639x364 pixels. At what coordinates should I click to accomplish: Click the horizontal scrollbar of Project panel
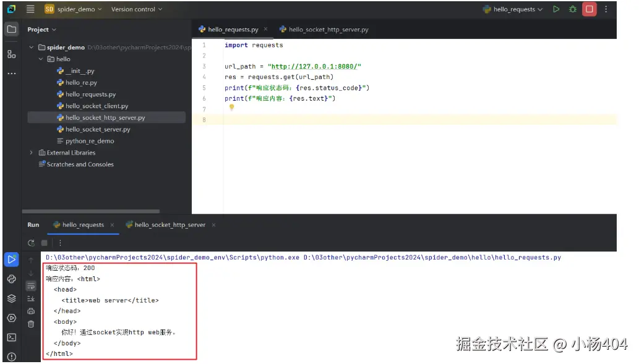(90, 211)
